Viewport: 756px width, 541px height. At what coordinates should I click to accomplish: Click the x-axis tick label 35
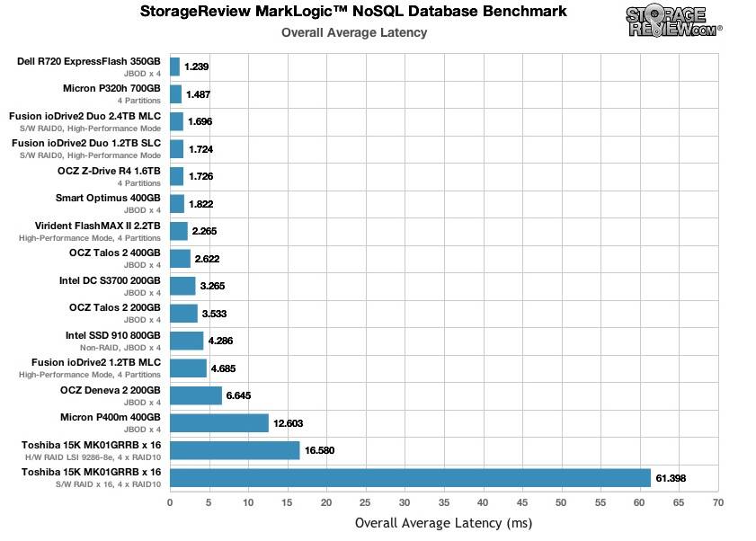pos(444,502)
